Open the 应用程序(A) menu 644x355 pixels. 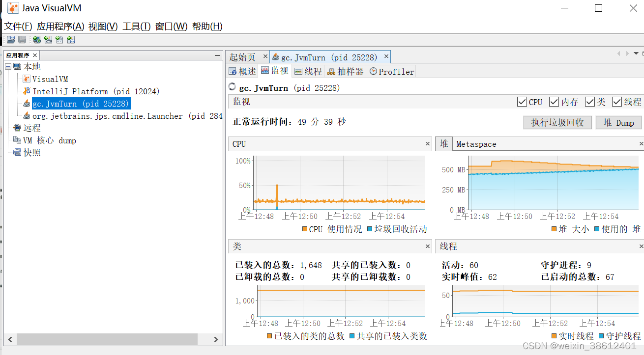coord(60,27)
